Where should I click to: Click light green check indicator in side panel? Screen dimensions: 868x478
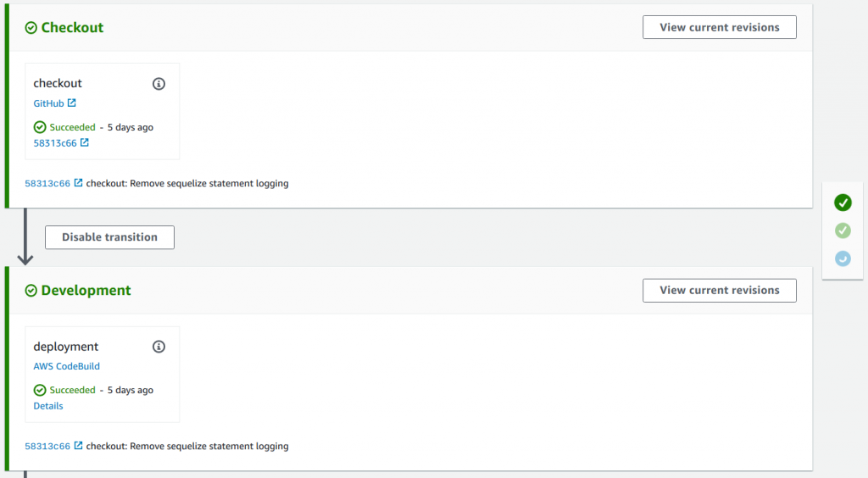(x=843, y=231)
